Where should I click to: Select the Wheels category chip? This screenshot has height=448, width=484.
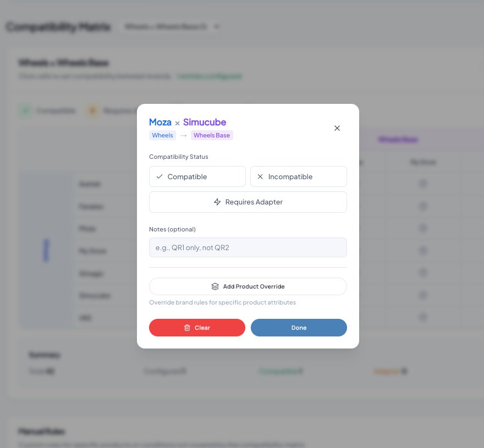click(162, 135)
